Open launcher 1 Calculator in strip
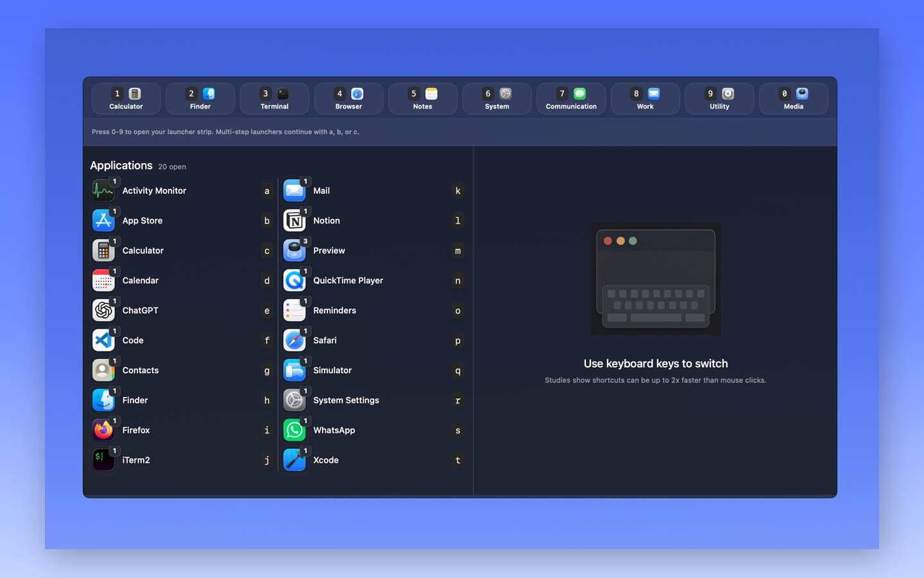This screenshot has width=924, height=578. [x=126, y=99]
